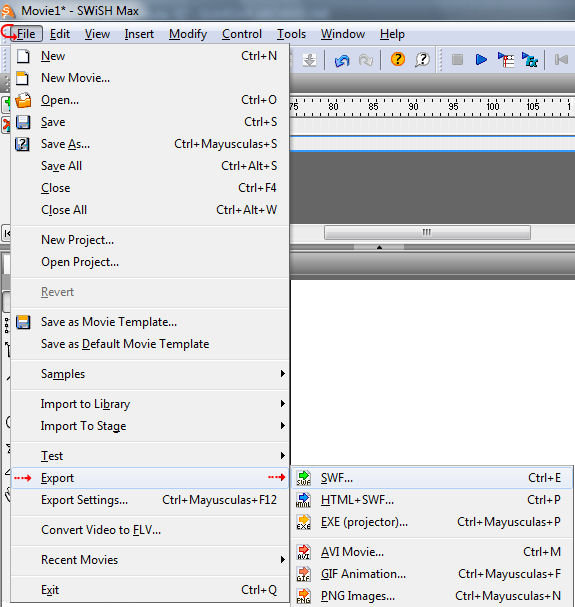The width and height of the screenshot is (575, 607).
Task: Open the Control menu
Action: (x=242, y=34)
